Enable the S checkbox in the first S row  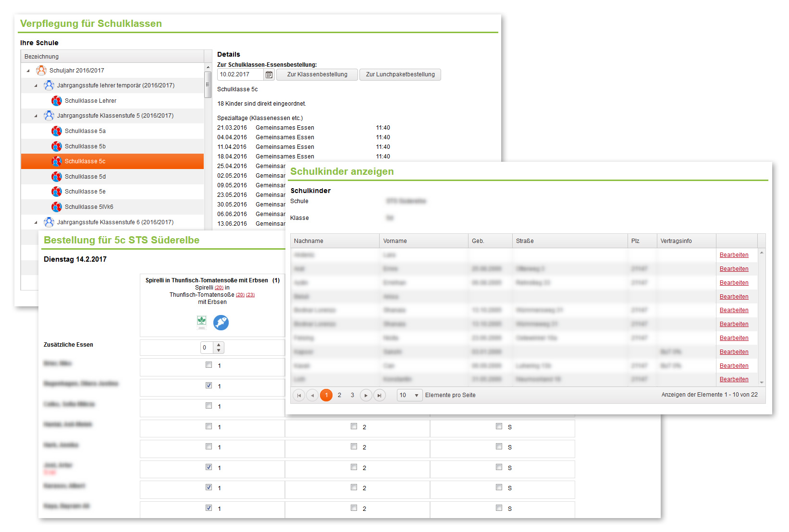click(499, 426)
